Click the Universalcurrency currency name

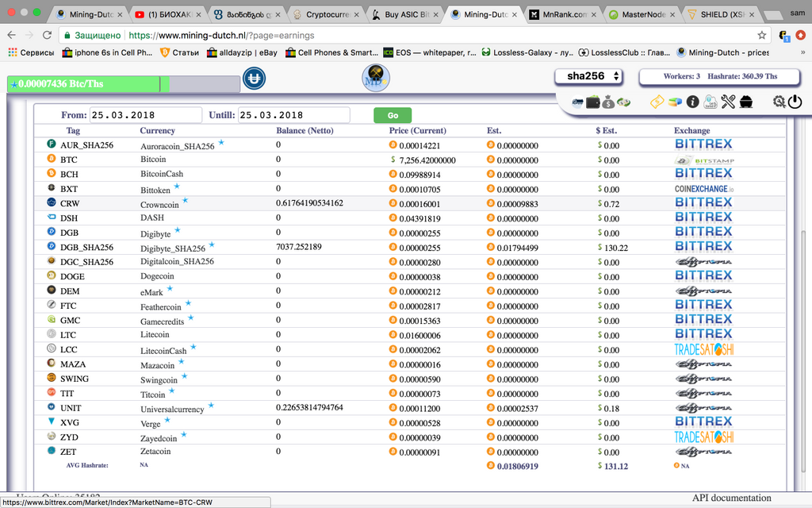(172, 409)
